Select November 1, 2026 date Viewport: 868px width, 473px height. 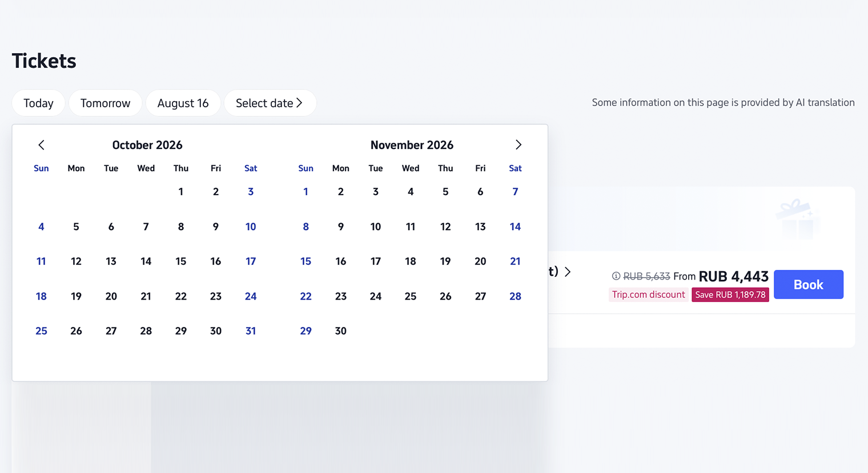pyautogui.click(x=306, y=192)
